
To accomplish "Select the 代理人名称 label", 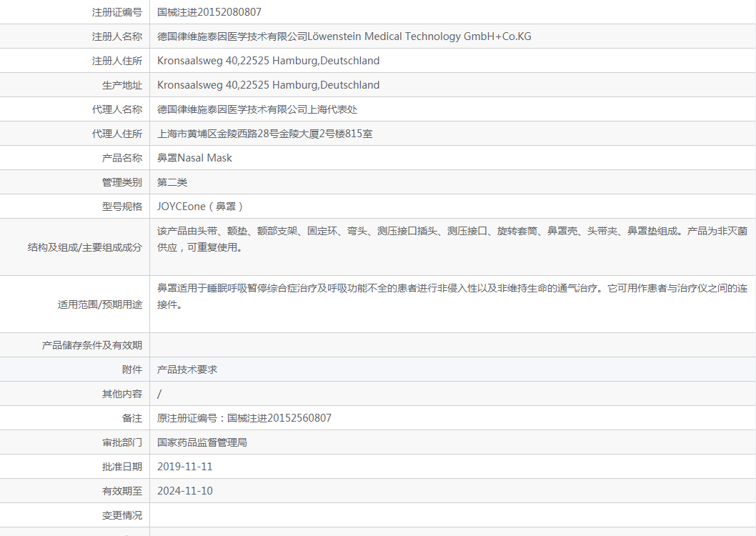I will 117,109.
